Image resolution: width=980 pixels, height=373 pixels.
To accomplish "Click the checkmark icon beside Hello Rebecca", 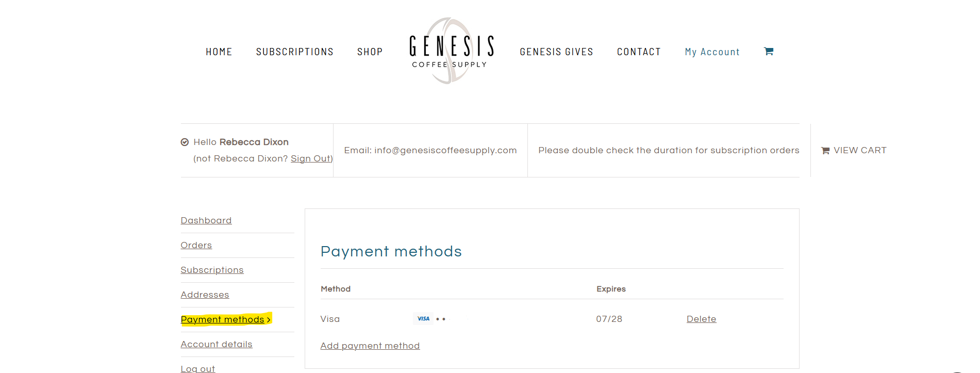I will click(x=185, y=142).
